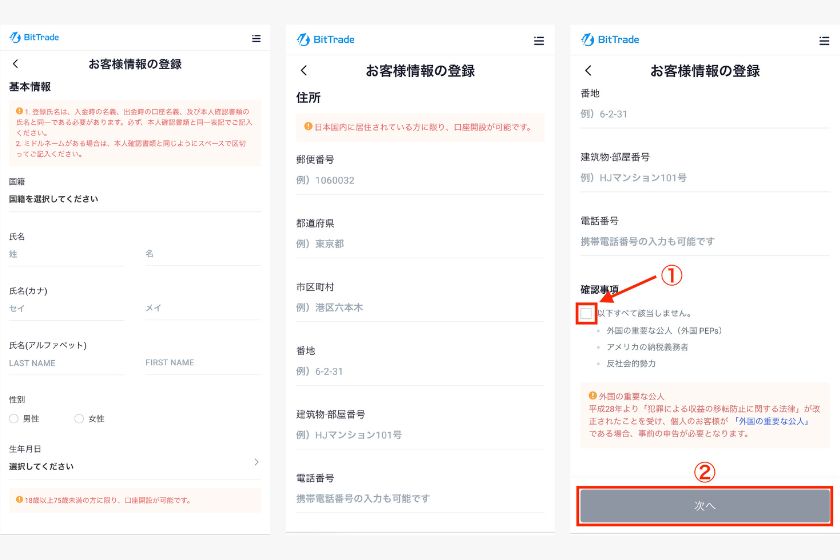The width and height of the screenshot is (840, 560).
Task: Go back using middle panel arrow
Action: point(304,70)
